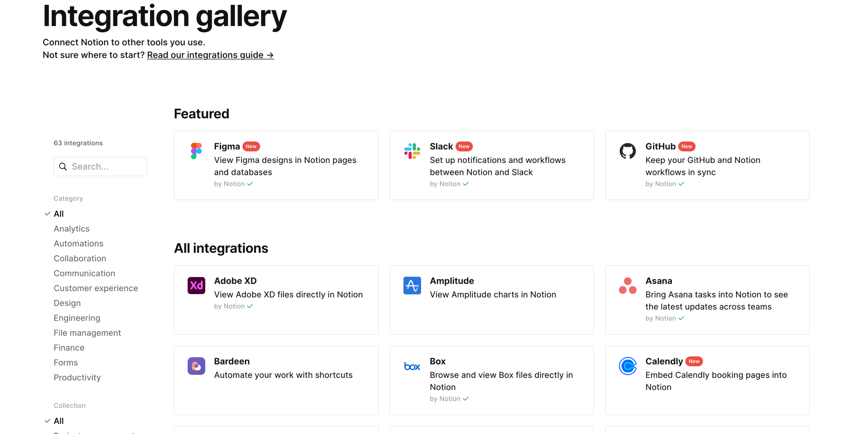Image resolution: width=868 pixels, height=434 pixels.
Task: Open the GitHub integration title
Action: (660, 146)
